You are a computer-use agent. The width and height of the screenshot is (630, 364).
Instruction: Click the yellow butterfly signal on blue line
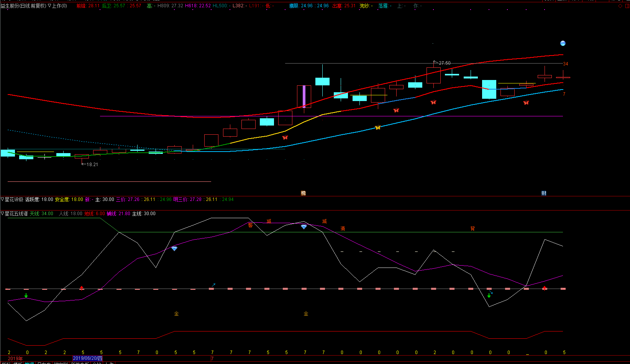point(378,127)
